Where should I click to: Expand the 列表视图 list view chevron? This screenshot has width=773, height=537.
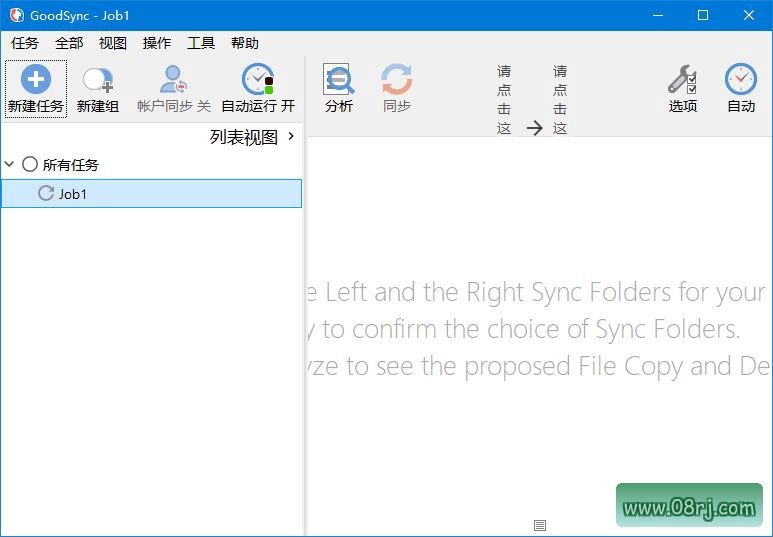pos(291,136)
